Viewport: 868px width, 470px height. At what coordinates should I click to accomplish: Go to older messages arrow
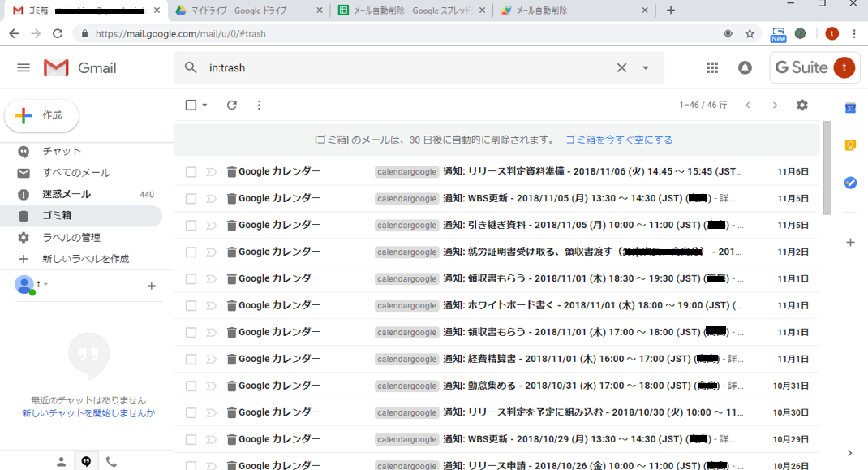775,105
